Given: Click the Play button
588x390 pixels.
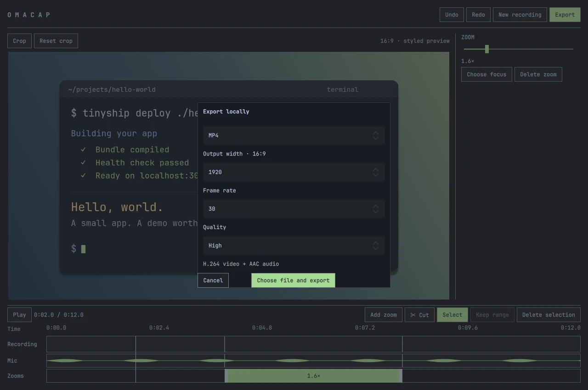Looking at the screenshot, I should click(19, 315).
